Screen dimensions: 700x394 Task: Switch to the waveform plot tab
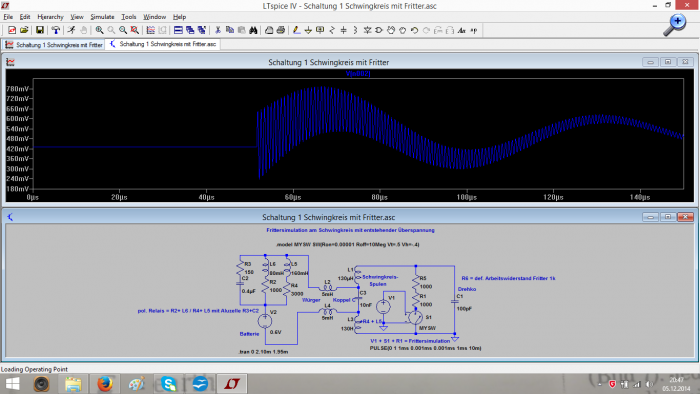tap(54, 45)
